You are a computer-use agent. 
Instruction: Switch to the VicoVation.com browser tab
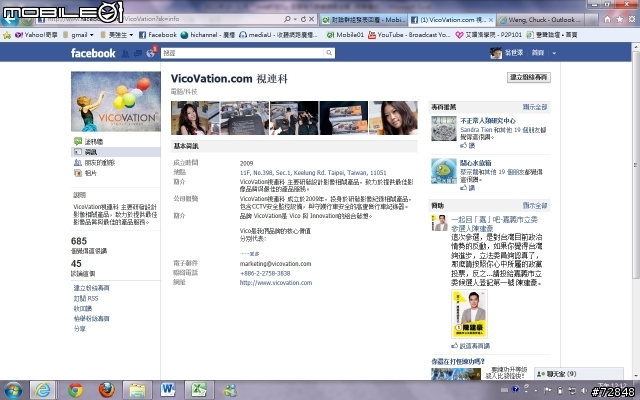pyautogui.click(x=451, y=20)
